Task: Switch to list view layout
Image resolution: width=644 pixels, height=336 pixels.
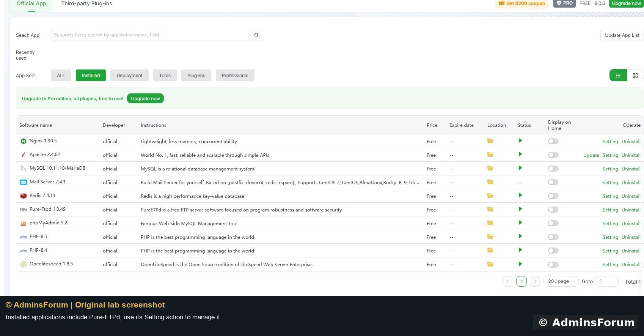Action: (618, 76)
